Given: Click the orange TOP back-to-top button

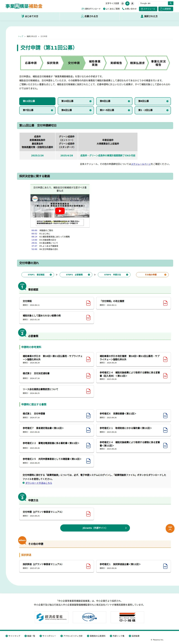Looking at the screenshot, I should 170,528.
